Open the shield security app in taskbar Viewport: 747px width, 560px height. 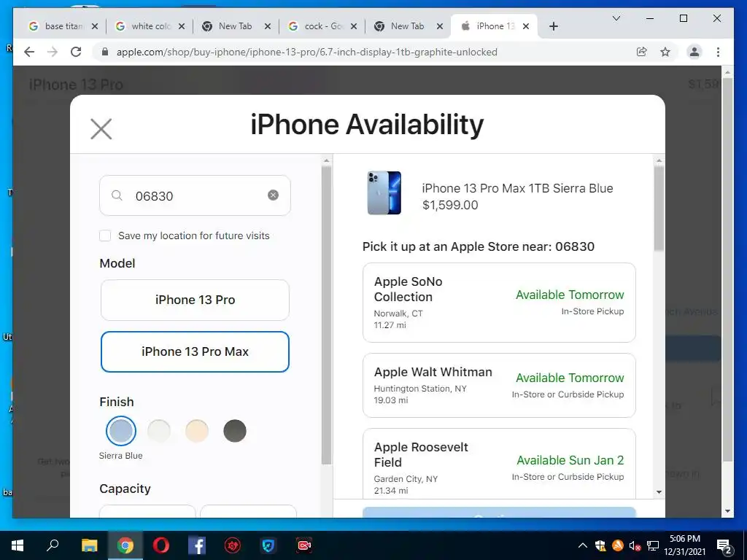click(268, 545)
